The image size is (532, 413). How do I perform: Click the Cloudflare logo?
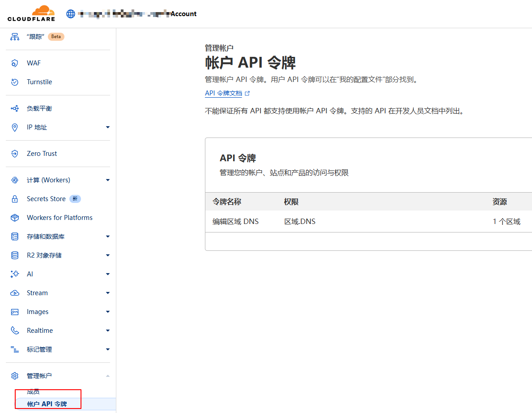(x=31, y=13)
